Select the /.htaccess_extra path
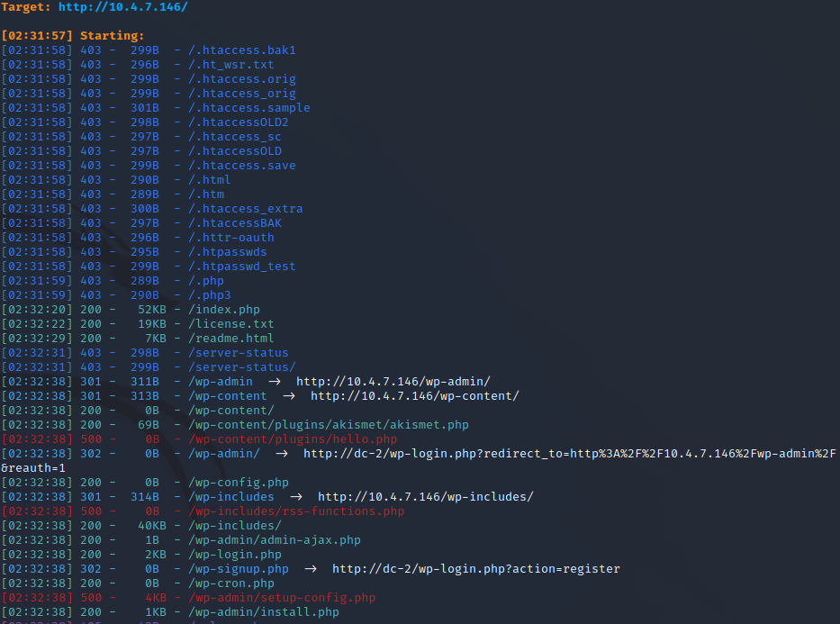The image size is (840, 624). point(246,208)
